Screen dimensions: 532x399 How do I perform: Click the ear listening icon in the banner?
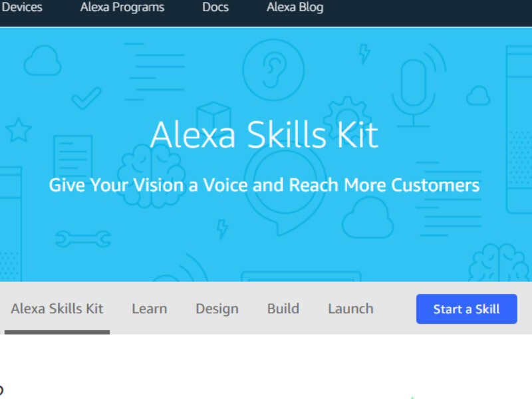(x=273, y=71)
